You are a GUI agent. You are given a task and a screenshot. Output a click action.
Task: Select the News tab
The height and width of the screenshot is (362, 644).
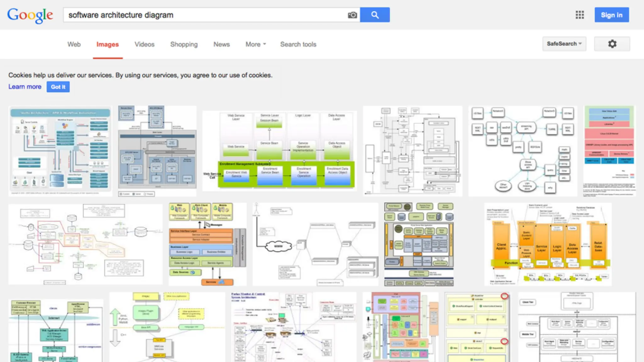(221, 44)
